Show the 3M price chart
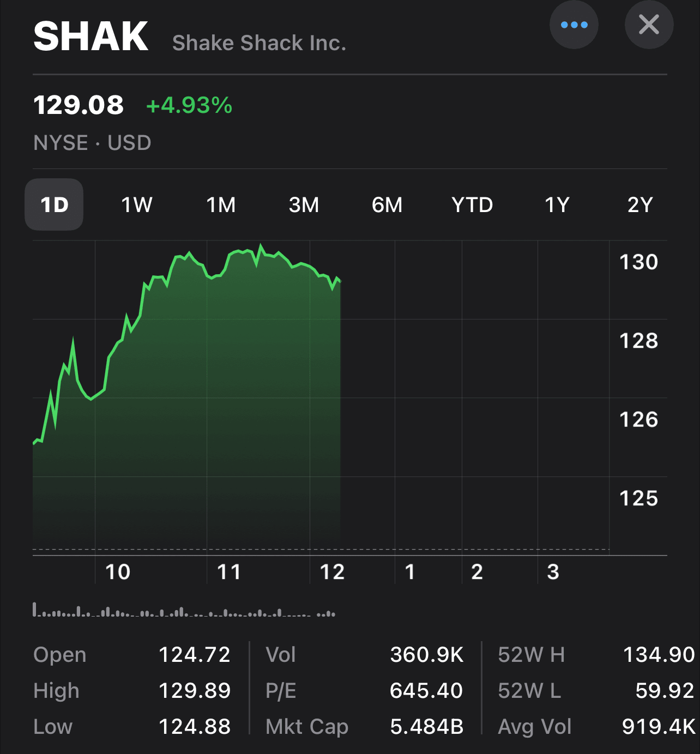This screenshot has width=700, height=754. coord(304,205)
